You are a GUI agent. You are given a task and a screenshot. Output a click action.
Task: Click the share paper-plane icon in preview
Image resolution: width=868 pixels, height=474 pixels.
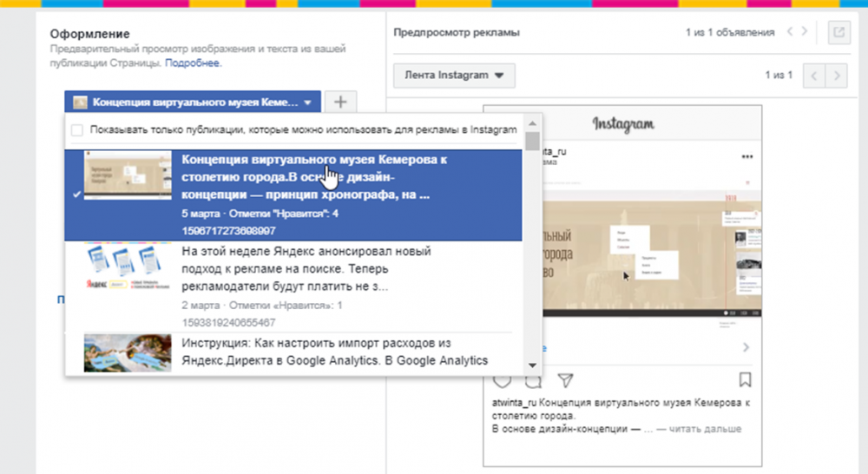(x=565, y=380)
